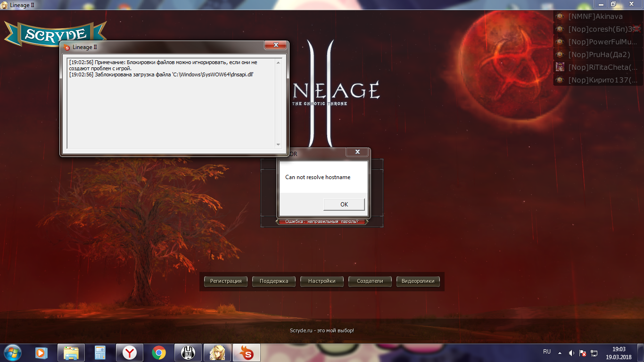644x362 pixels.
Task: Launch Google Chrome from the taskbar
Action: 159,352
